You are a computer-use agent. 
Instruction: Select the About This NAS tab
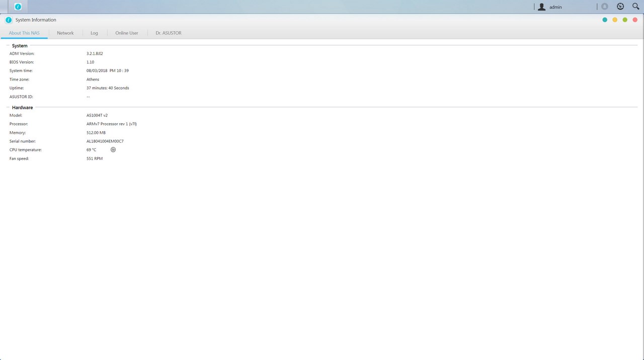[x=24, y=33]
